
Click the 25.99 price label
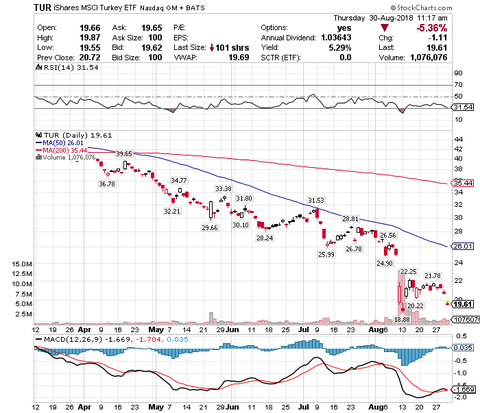[x=326, y=254]
